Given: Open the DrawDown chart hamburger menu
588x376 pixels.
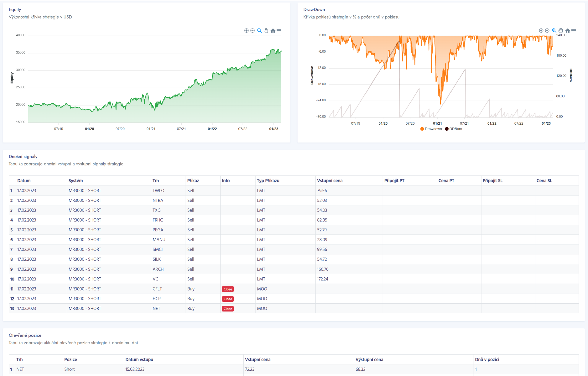Looking at the screenshot, I should click(x=574, y=31).
